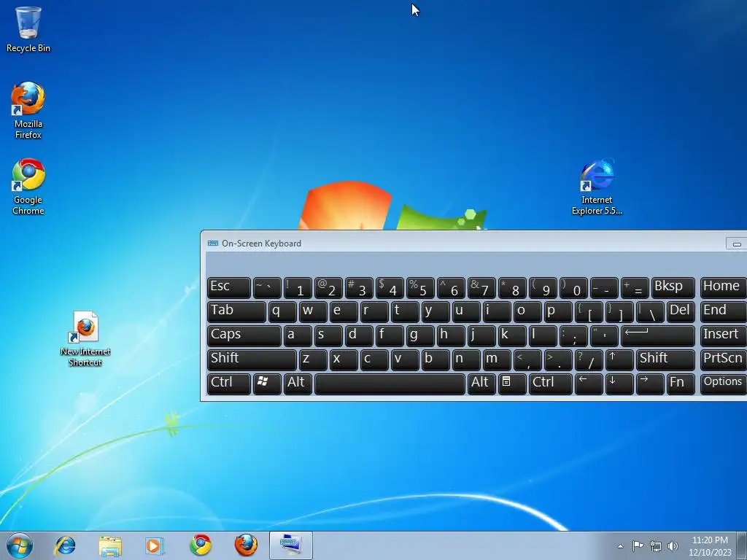
Task: Toggle the left Shift key
Action: 252,359
